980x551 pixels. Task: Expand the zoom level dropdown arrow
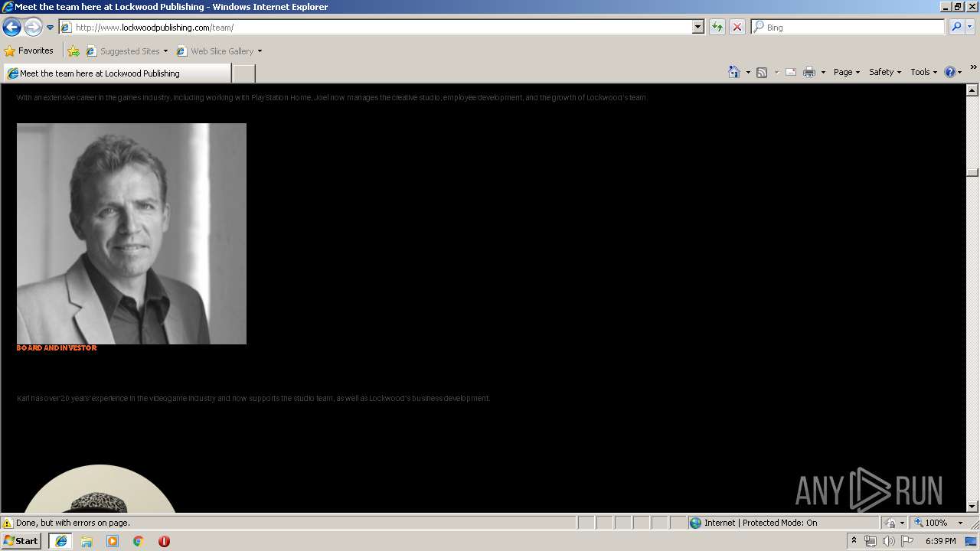click(960, 523)
